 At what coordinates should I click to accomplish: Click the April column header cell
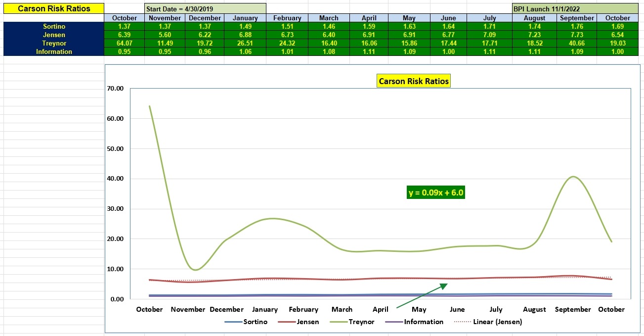[x=369, y=18]
